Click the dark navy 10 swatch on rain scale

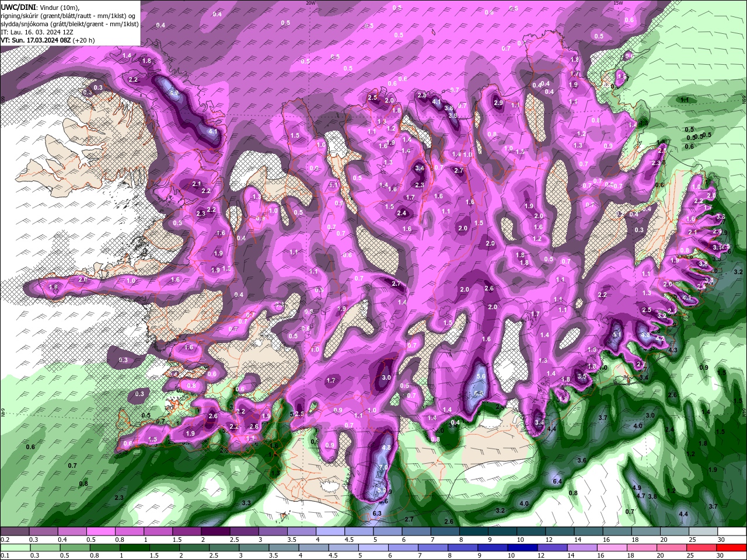[x=521, y=548]
